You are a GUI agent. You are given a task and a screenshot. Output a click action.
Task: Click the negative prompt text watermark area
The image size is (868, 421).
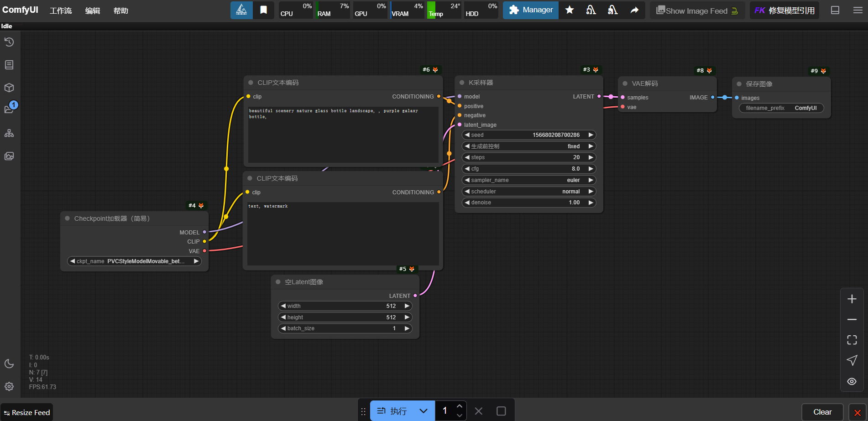click(343, 234)
